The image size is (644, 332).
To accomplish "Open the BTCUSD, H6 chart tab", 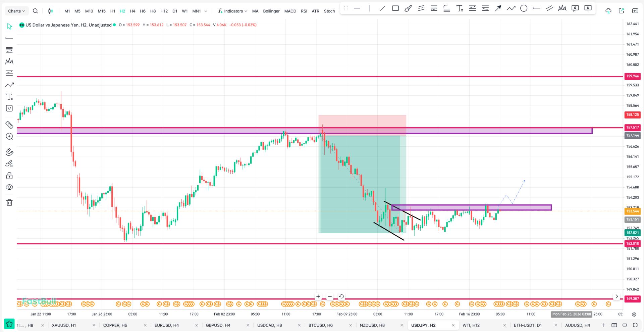I will click(320, 325).
